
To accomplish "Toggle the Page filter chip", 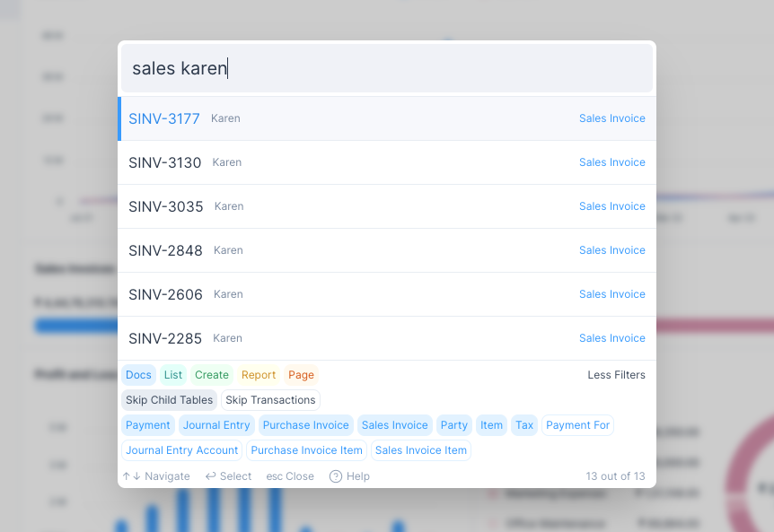I will coord(301,375).
